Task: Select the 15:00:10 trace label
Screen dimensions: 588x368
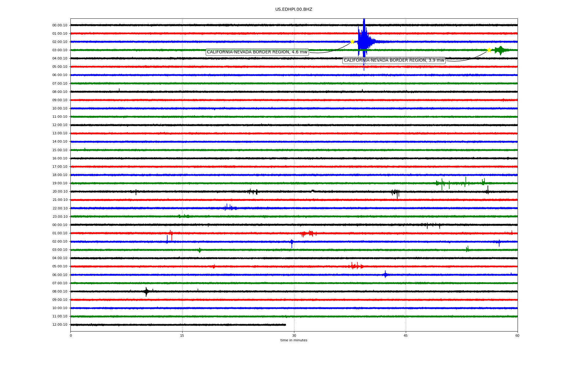Action: point(60,150)
